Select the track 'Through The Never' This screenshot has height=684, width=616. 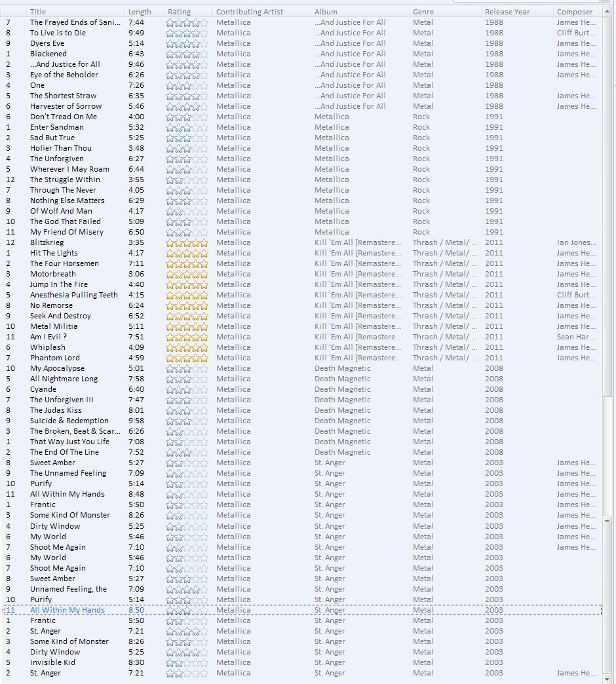pos(64,190)
